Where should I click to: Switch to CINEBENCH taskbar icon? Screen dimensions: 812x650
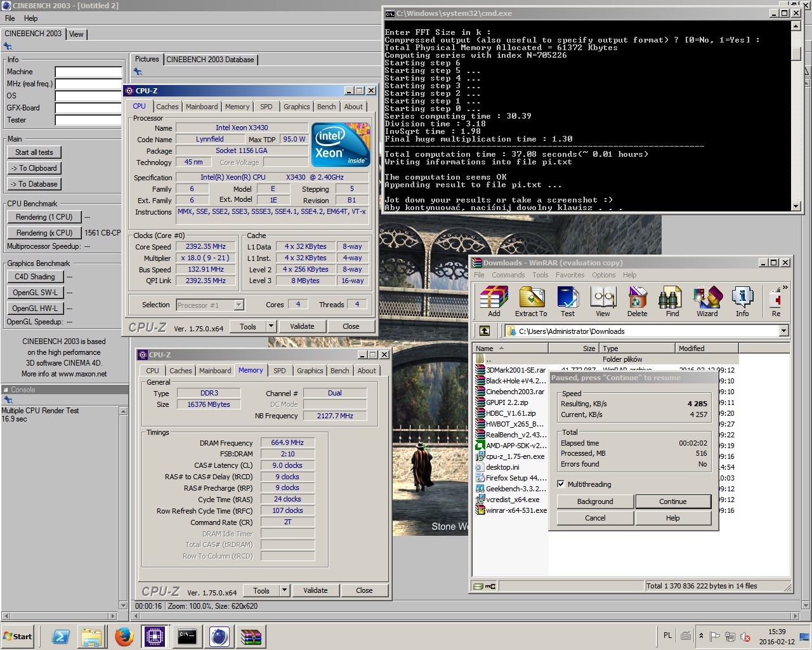coord(219,636)
